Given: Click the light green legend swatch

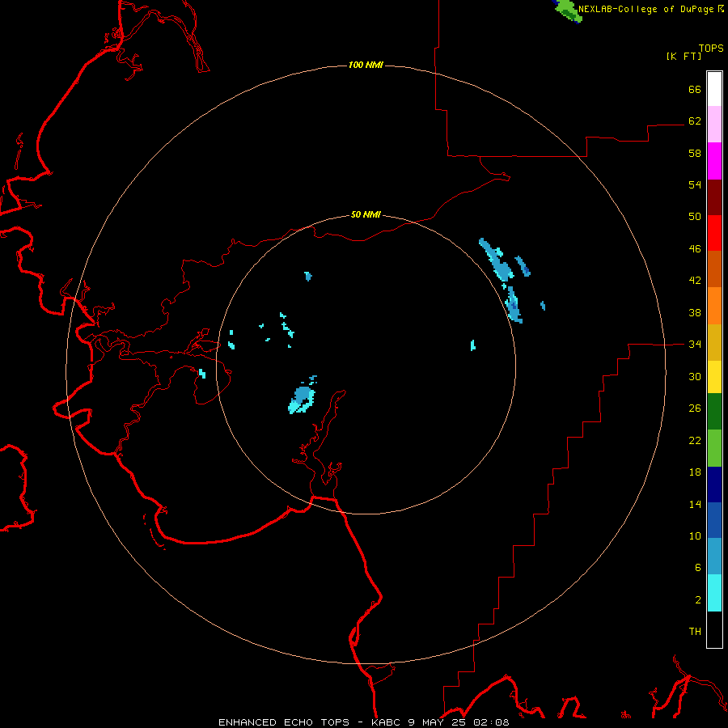Looking at the screenshot, I should (x=714, y=448).
